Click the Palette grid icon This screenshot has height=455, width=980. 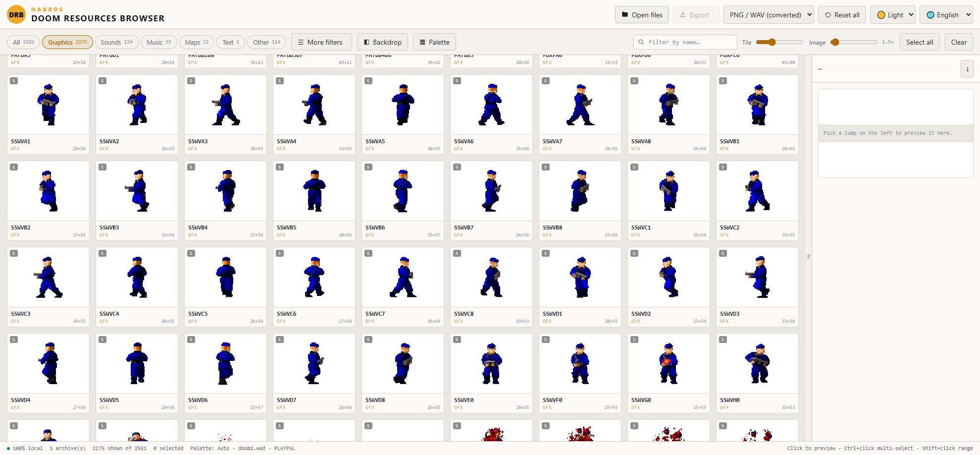[422, 42]
